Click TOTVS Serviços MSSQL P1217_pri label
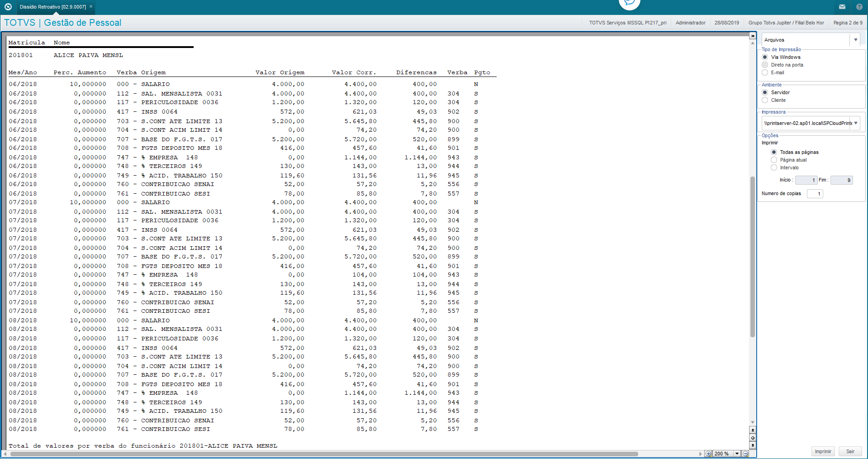 click(x=627, y=23)
